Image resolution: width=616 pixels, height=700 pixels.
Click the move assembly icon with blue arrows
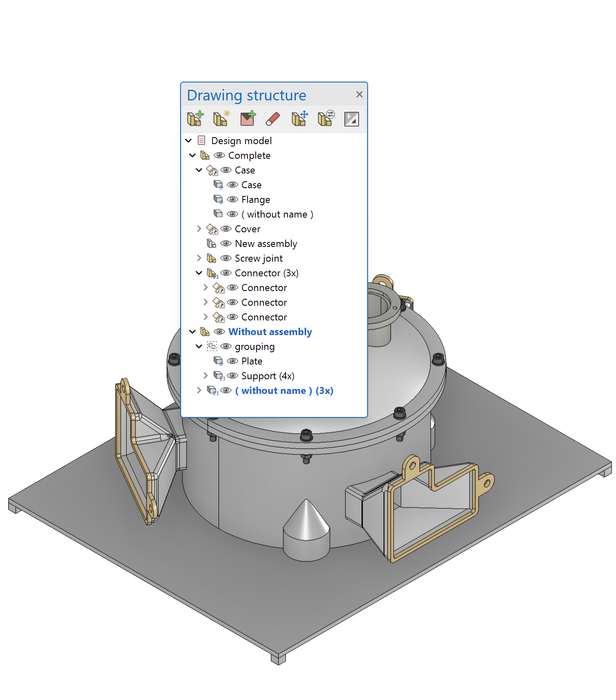pos(299,119)
